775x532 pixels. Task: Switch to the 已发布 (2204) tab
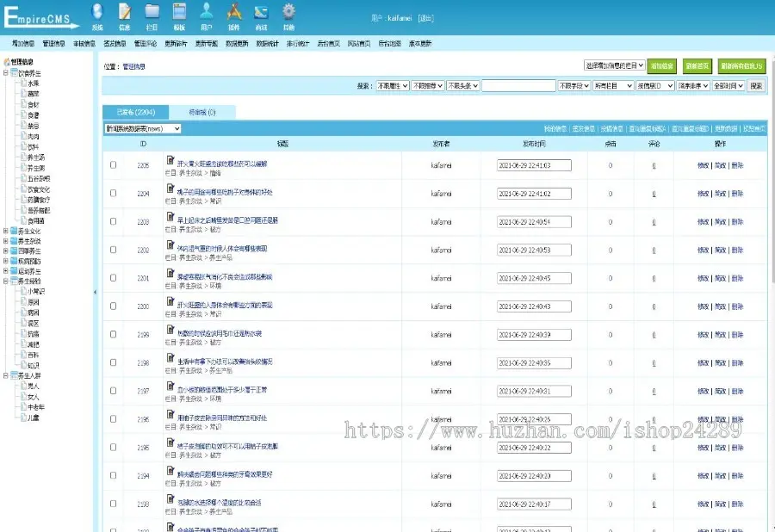(x=136, y=112)
